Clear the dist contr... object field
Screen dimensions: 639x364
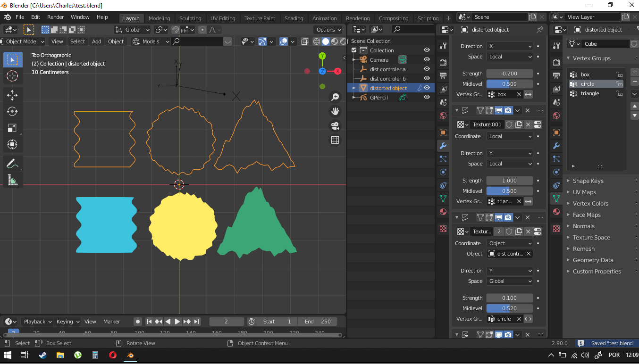[529, 254]
